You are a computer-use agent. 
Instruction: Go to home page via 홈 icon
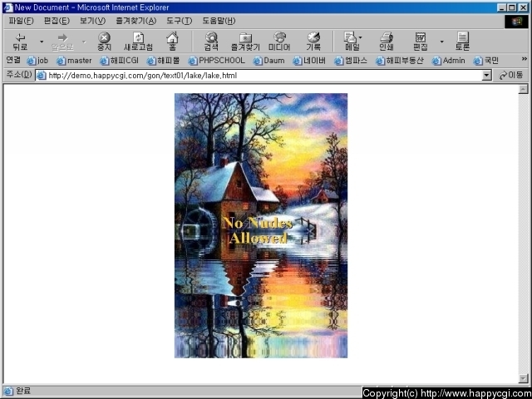tap(172, 42)
